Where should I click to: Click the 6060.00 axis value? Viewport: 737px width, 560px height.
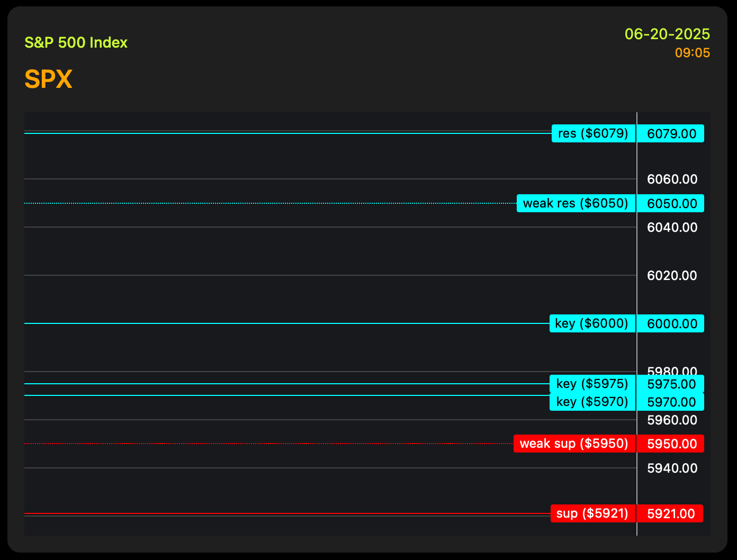(x=672, y=179)
